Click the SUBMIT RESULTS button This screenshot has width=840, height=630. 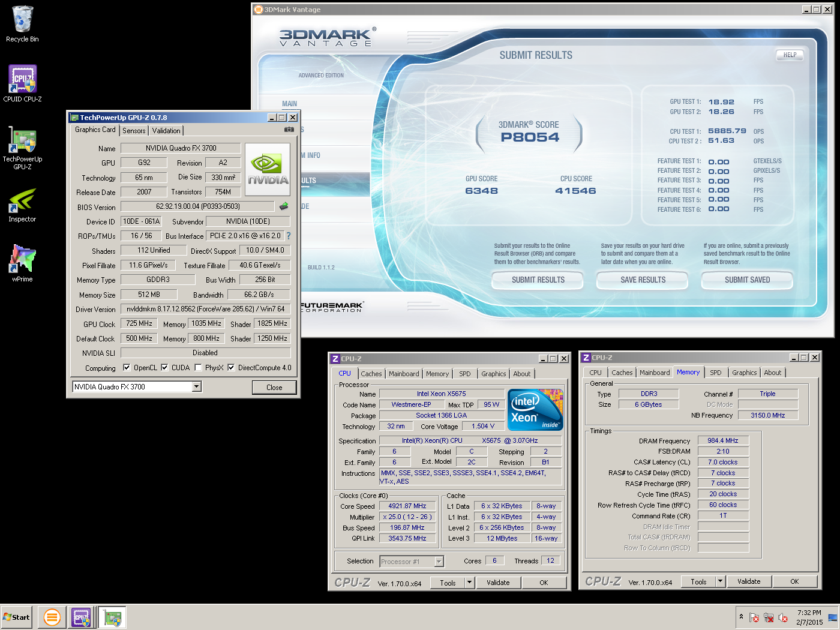tap(538, 280)
